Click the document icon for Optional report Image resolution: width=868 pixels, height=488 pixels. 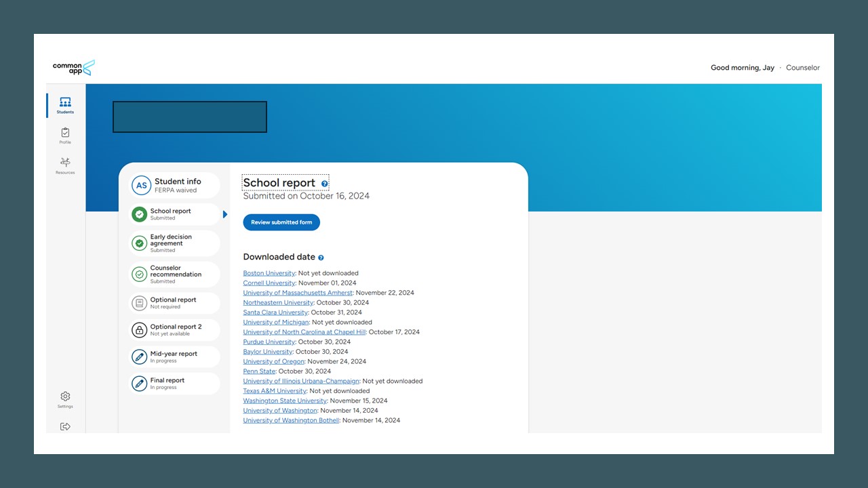pyautogui.click(x=140, y=303)
